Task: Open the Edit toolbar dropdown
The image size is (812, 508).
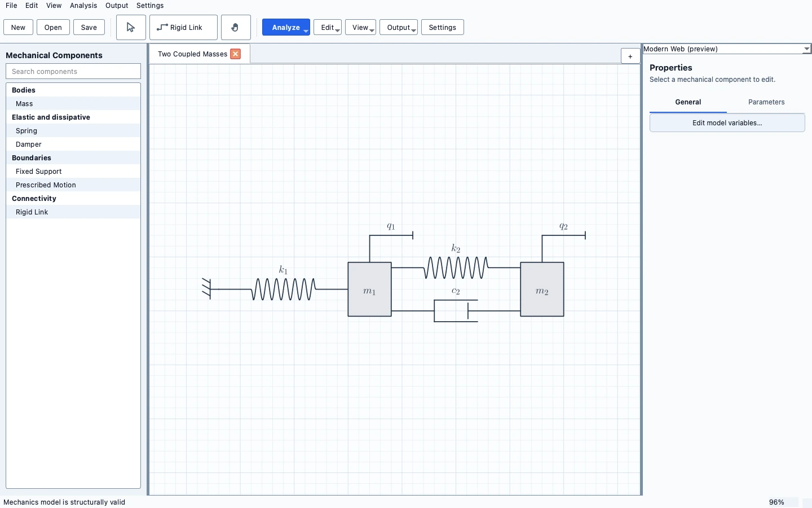Action: pos(328,28)
